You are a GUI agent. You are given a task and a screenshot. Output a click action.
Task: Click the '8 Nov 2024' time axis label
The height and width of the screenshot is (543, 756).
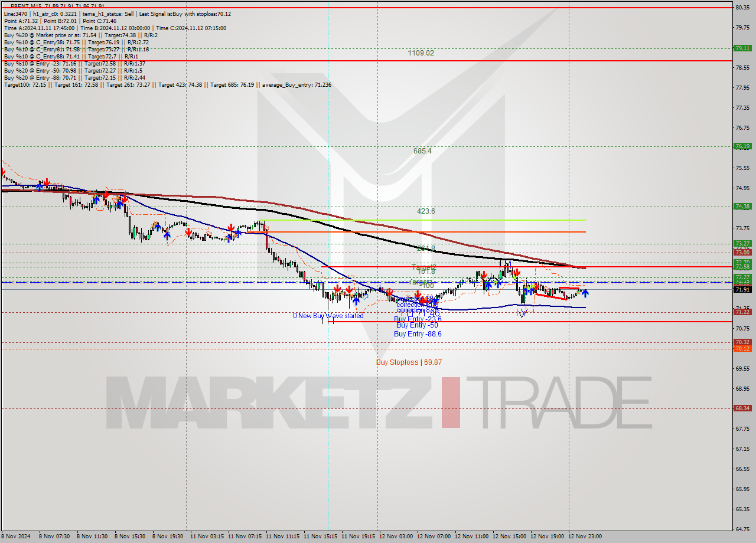tap(16, 537)
